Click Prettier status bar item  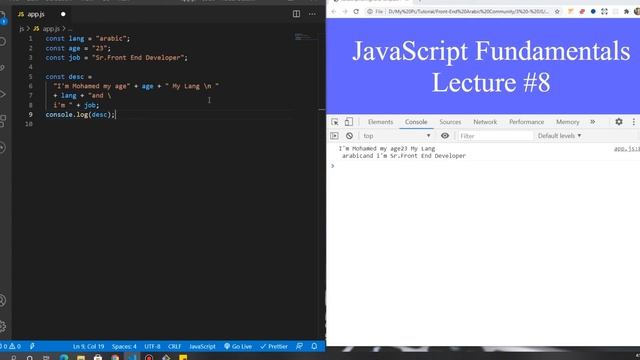pyautogui.click(x=274, y=346)
